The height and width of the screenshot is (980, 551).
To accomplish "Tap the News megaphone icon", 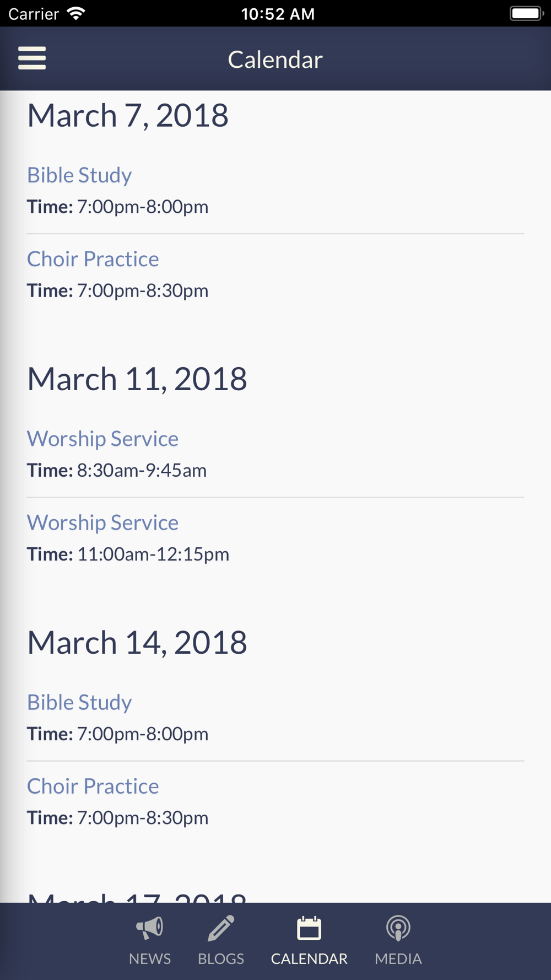I will (x=150, y=928).
